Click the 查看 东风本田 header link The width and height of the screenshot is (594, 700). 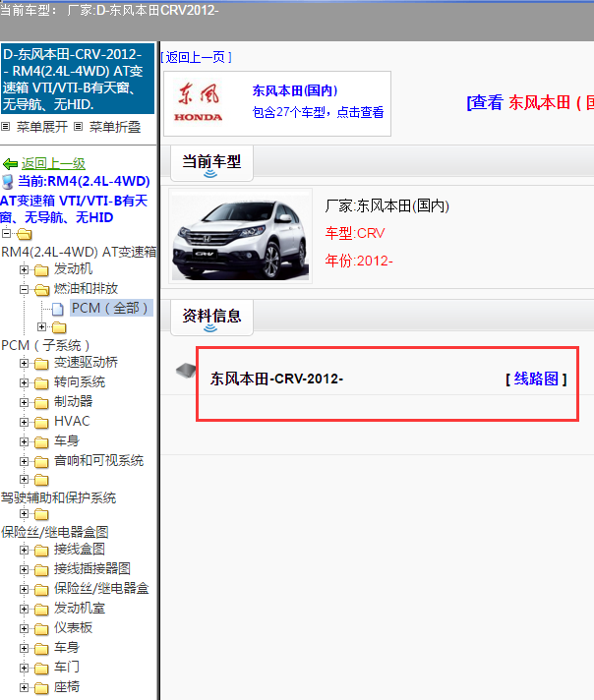point(531,102)
